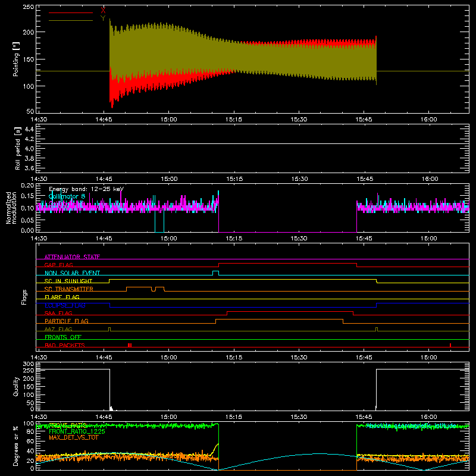Click the 200 tick on Pointing axis
This screenshot has height=476, width=476.
(x=29, y=32)
